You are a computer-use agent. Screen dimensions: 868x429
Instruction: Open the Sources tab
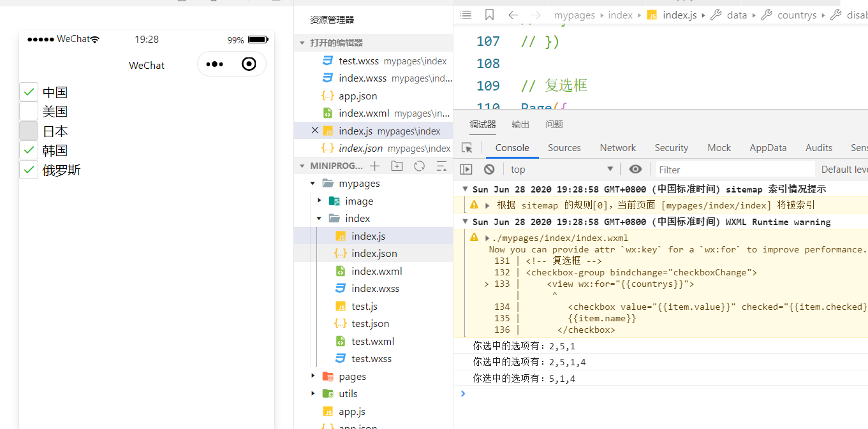pyautogui.click(x=564, y=148)
